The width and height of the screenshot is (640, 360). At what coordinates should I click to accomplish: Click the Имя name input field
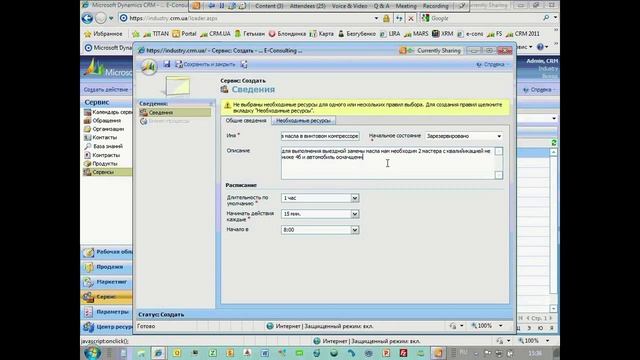point(320,136)
